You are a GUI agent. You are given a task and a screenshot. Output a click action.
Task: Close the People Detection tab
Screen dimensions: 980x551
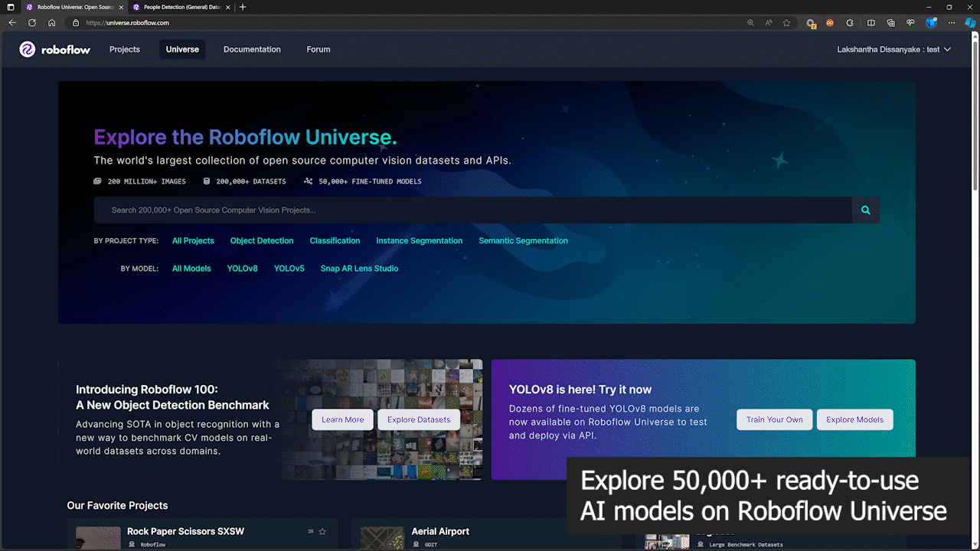[227, 7]
